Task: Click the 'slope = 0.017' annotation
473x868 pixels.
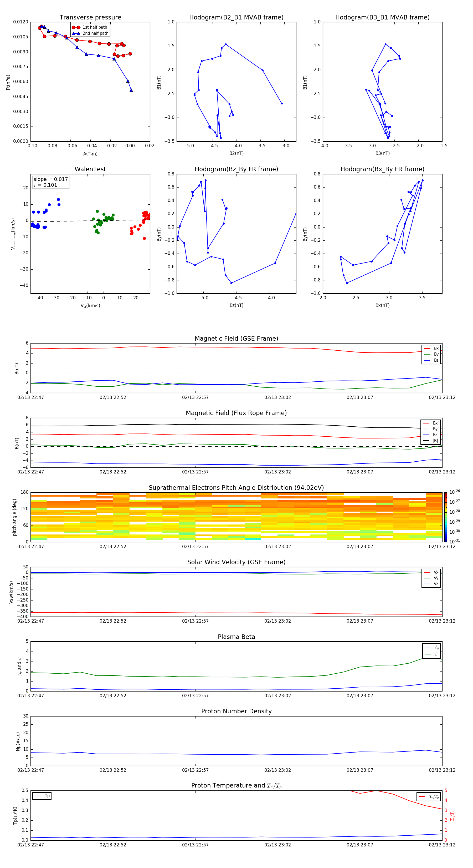Action: [50, 179]
